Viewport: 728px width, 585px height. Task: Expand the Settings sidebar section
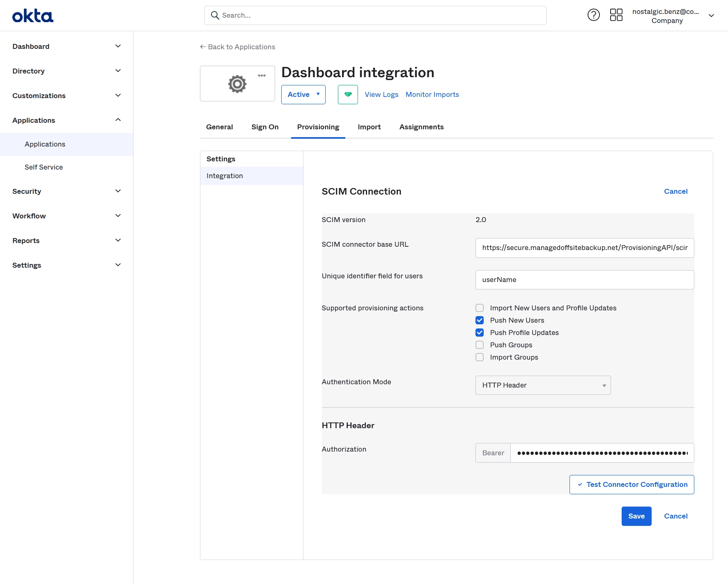pos(67,265)
